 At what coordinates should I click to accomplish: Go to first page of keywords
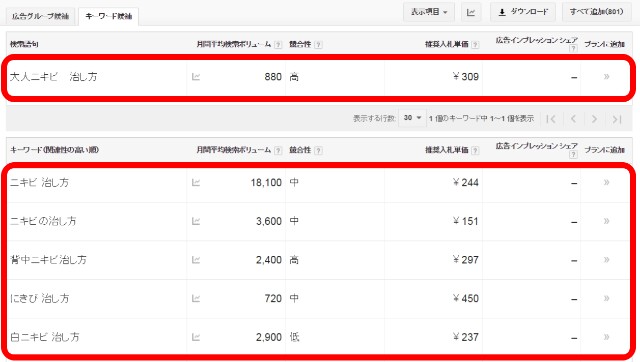click(551, 119)
